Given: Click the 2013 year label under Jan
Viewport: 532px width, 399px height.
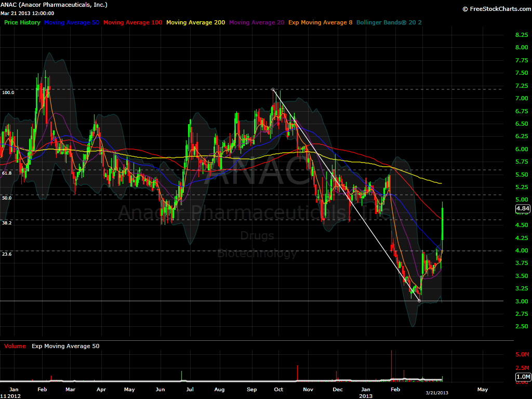Looking at the screenshot, I should pyautogui.click(x=366, y=396).
